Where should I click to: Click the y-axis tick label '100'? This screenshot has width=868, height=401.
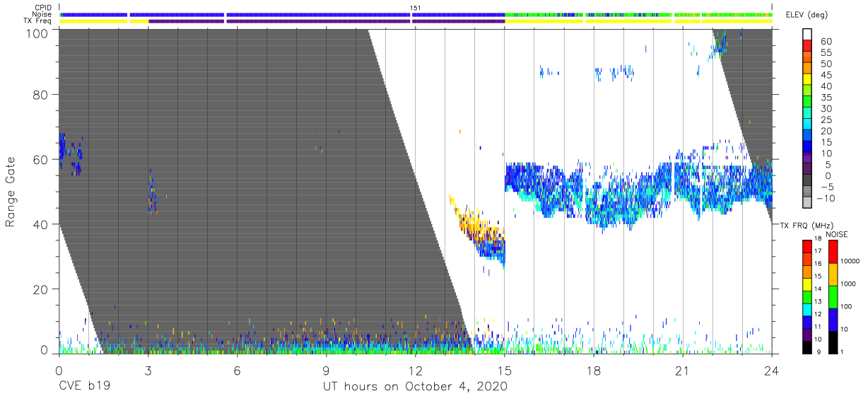pyautogui.click(x=36, y=33)
